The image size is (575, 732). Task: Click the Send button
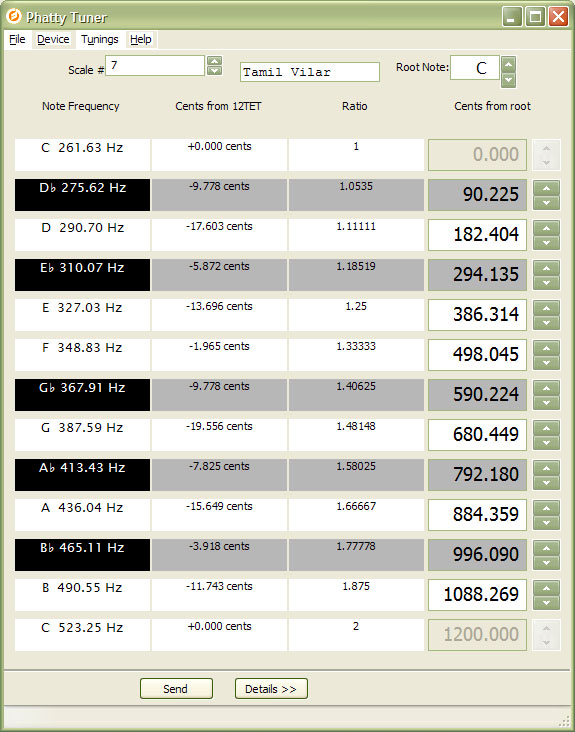click(176, 689)
